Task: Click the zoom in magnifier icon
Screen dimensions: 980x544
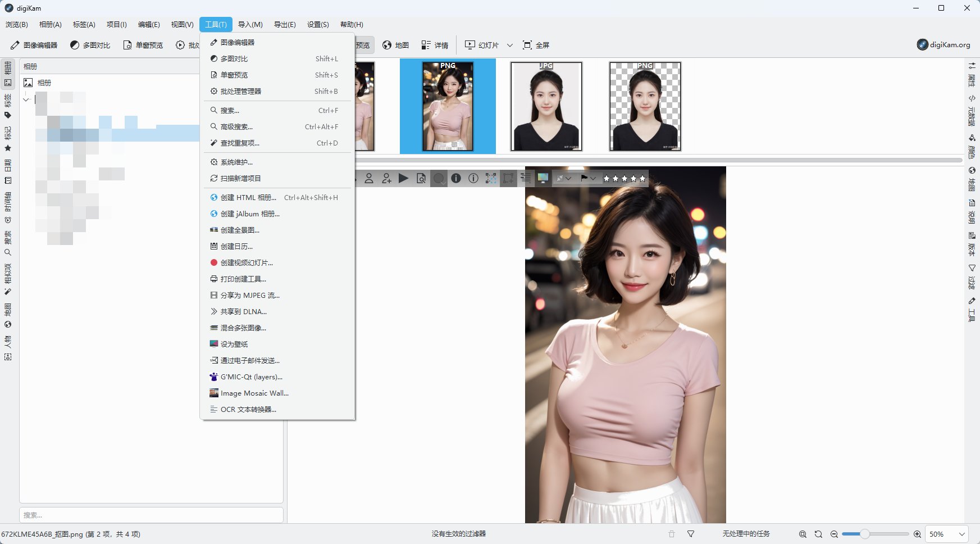Action: click(x=917, y=534)
